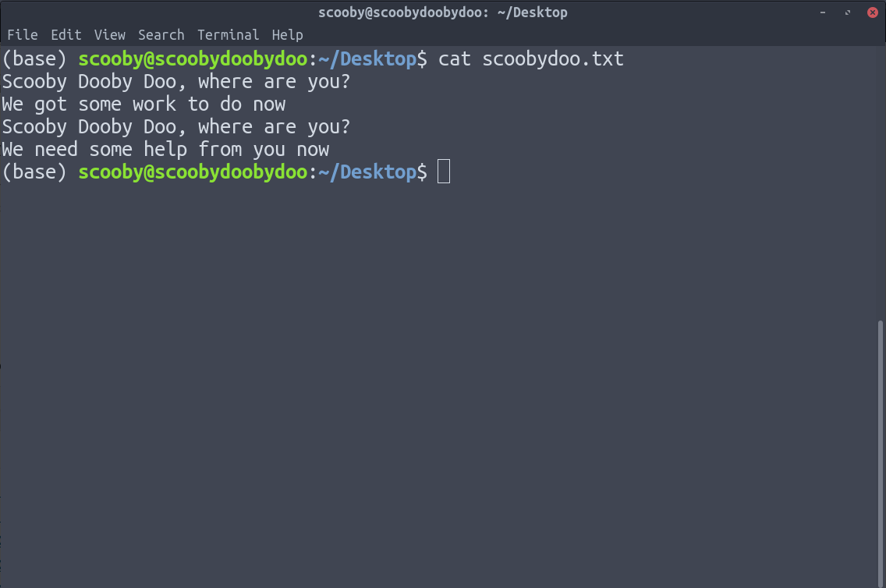The image size is (886, 588).
Task: Open the Help menu
Action: point(287,35)
